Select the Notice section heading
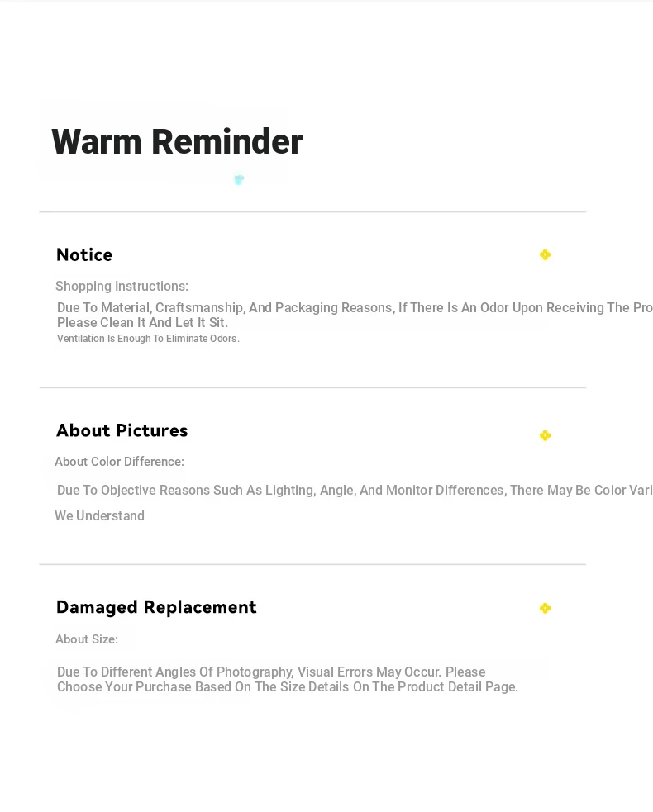This screenshot has width=653, height=812. coord(84,254)
